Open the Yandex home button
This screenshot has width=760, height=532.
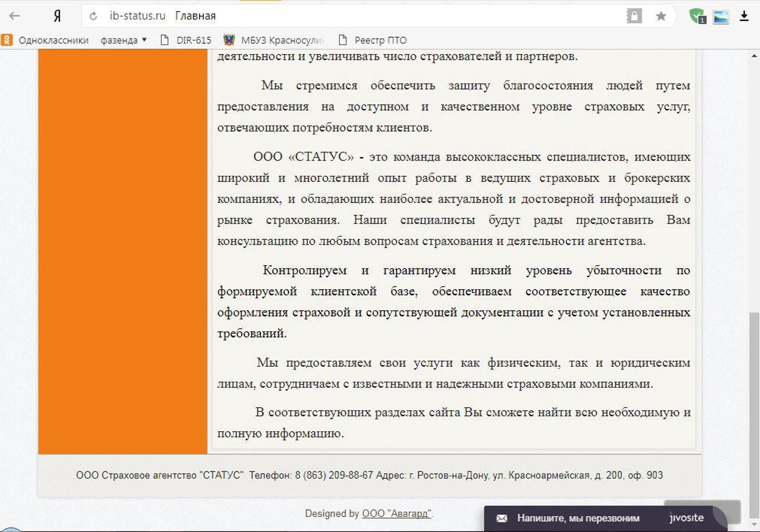click(x=57, y=16)
